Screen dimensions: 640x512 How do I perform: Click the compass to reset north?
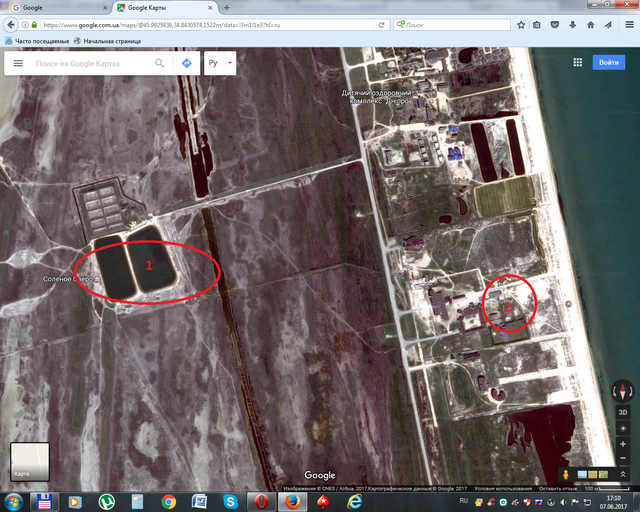[622, 391]
